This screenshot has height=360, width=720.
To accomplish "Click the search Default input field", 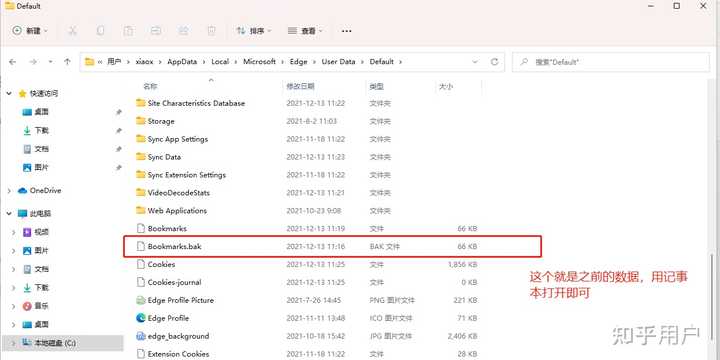I will 611,62.
